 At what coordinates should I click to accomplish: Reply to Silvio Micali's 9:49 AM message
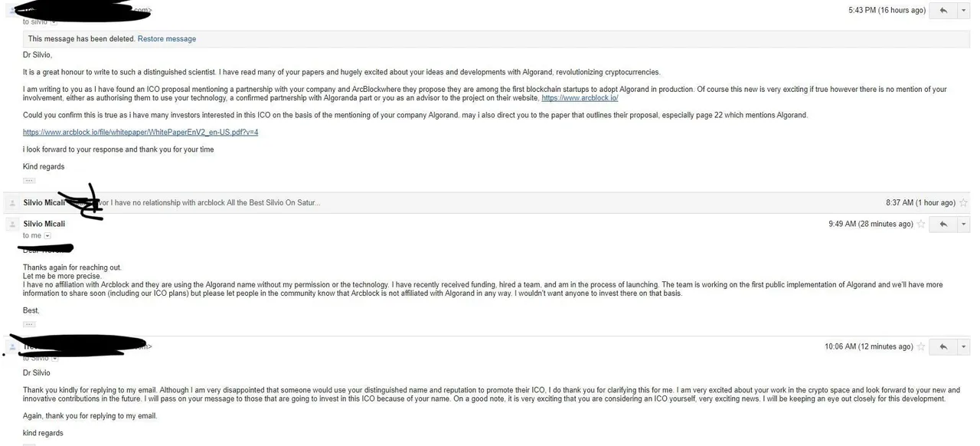pos(943,224)
